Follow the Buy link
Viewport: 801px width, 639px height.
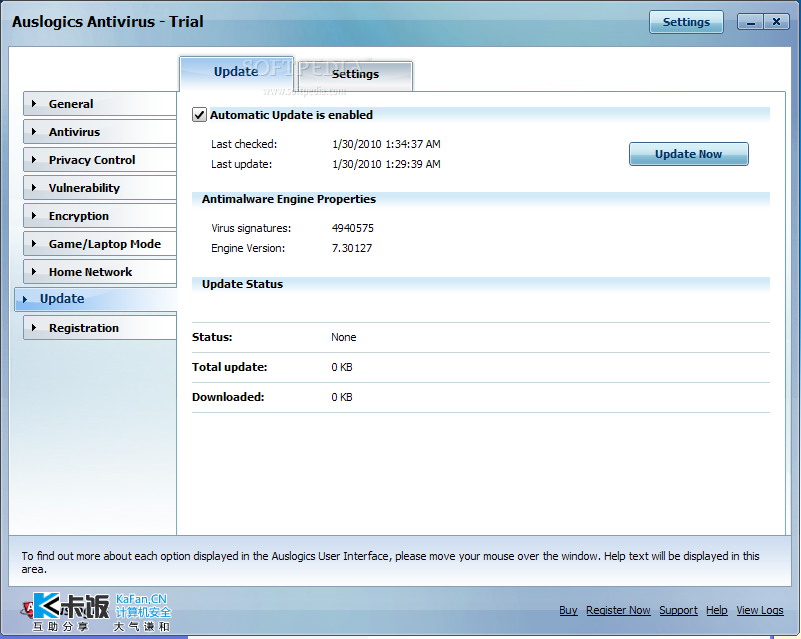coord(568,610)
